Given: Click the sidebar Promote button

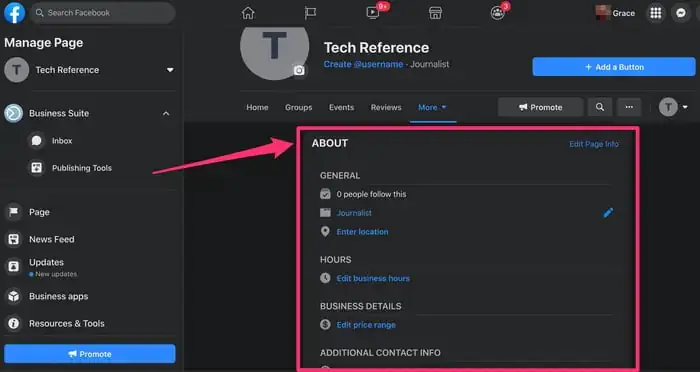Looking at the screenshot, I should point(90,354).
